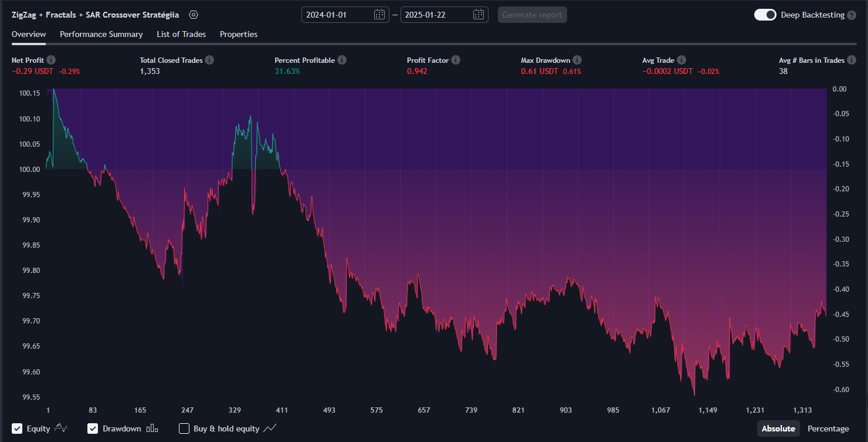Click the Max Drawdown label text
The height and width of the screenshot is (442, 868).
(545, 60)
